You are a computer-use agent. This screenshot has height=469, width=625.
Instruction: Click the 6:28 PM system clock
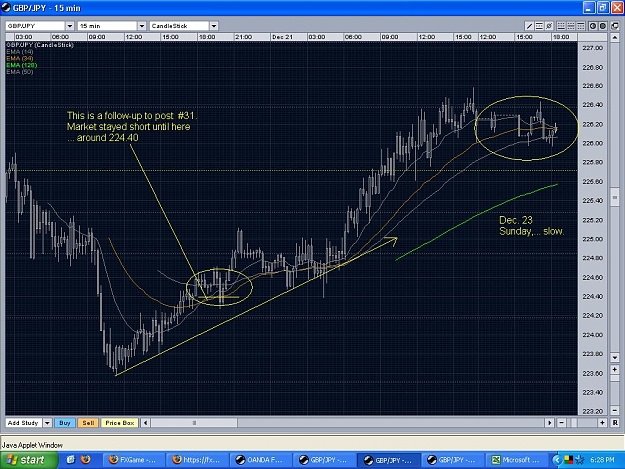pyautogui.click(x=602, y=460)
